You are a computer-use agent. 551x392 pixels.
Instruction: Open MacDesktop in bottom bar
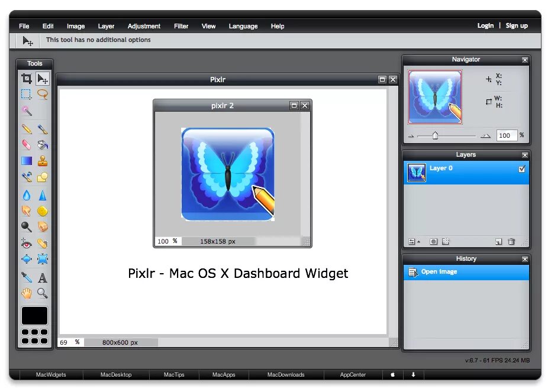pyautogui.click(x=116, y=374)
